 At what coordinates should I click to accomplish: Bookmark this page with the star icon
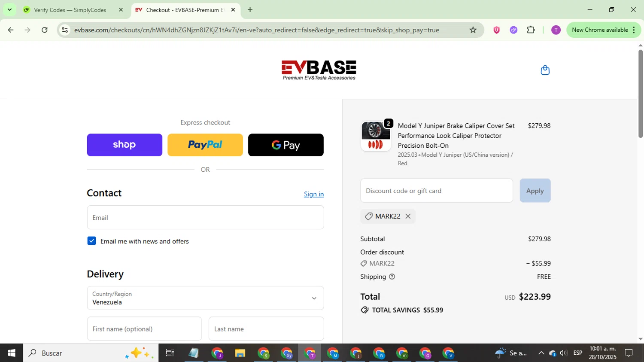(x=473, y=30)
